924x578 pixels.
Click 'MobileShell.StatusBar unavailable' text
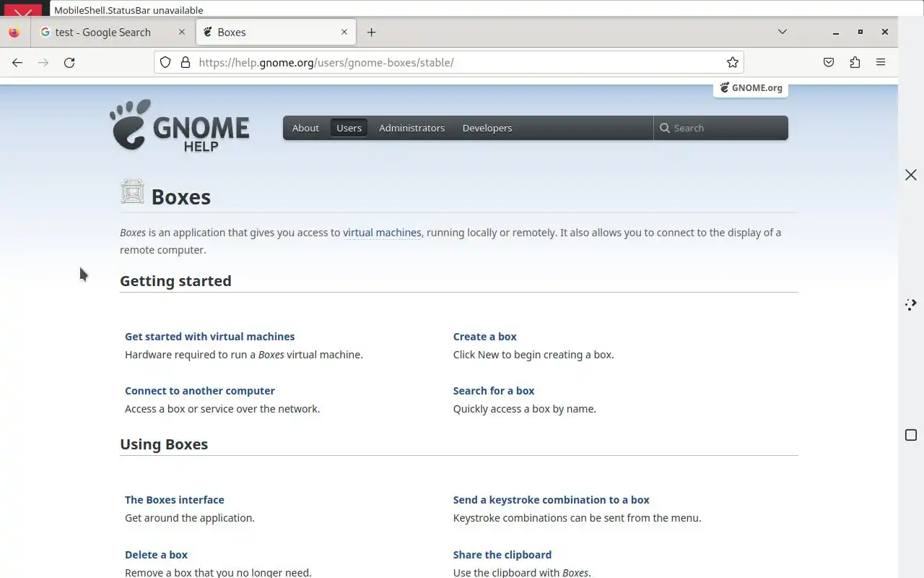(128, 10)
